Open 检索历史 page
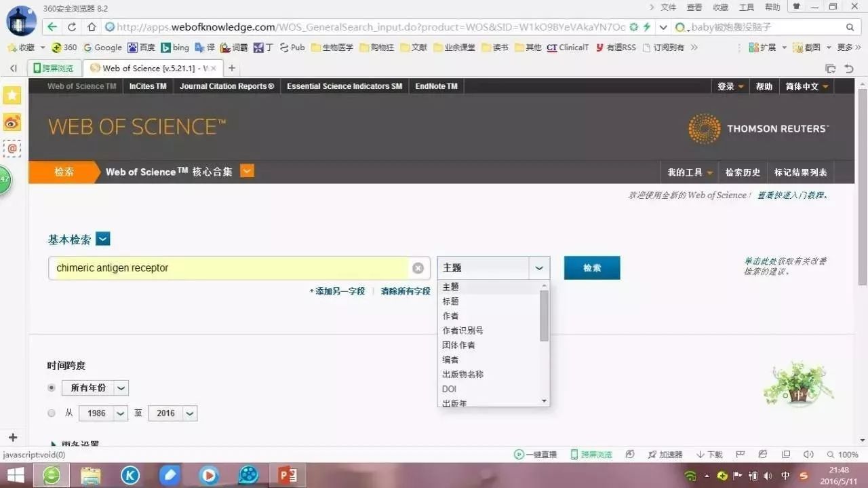The image size is (868, 488). pyautogui.click(x=743, y=172)
